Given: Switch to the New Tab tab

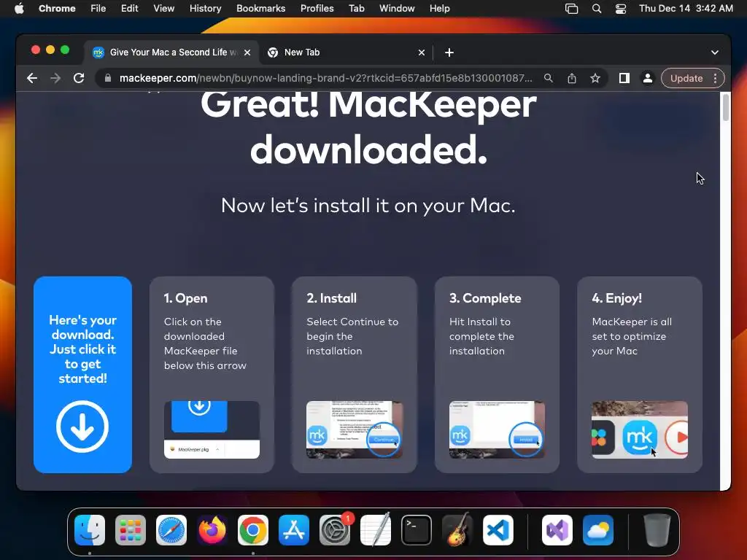Looking at the screenshot, I should coord(346,52).
